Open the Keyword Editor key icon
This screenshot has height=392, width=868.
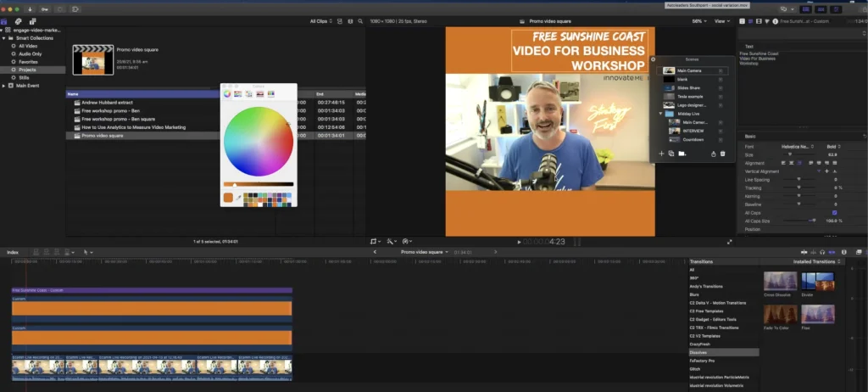pos(45,9)
